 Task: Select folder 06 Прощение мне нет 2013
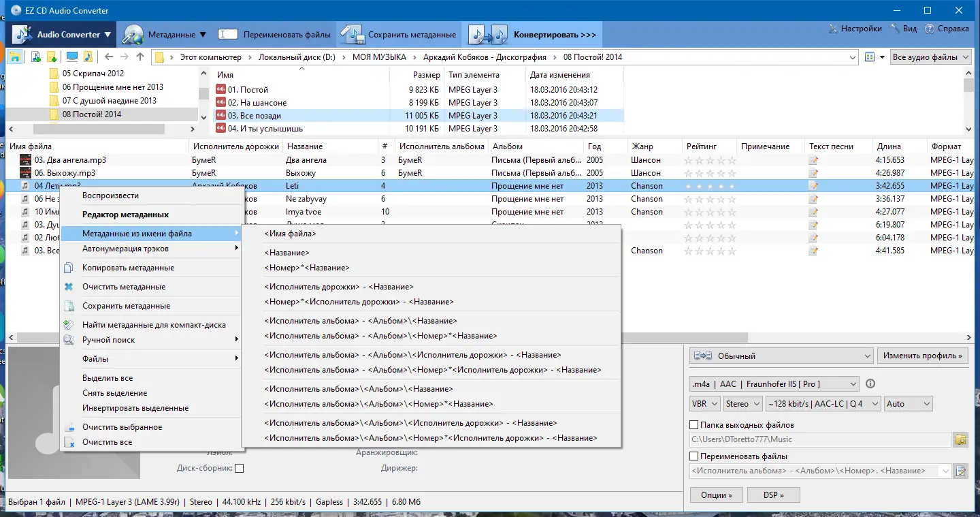113,87
